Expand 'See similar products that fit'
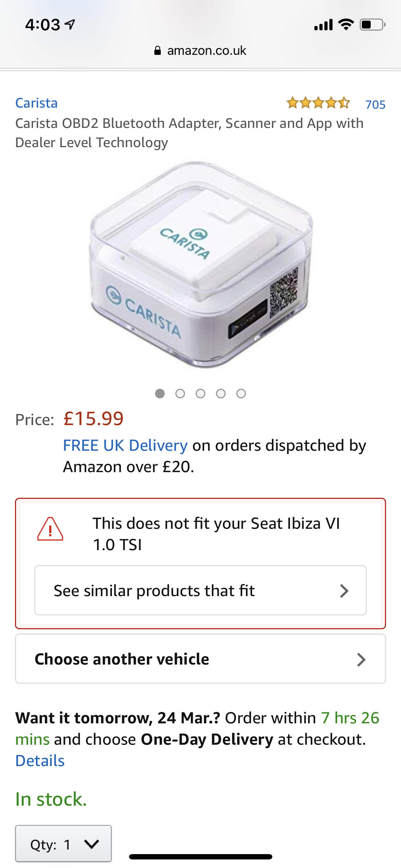Viewport: 401px width, 868px height. click(x=200, y=590)
